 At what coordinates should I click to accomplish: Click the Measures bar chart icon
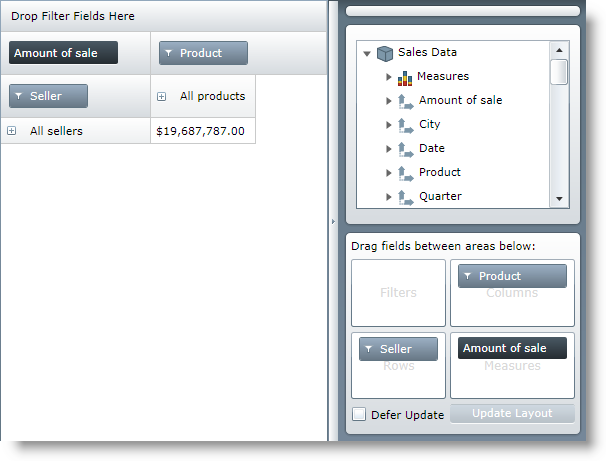(x=405, y=77)
